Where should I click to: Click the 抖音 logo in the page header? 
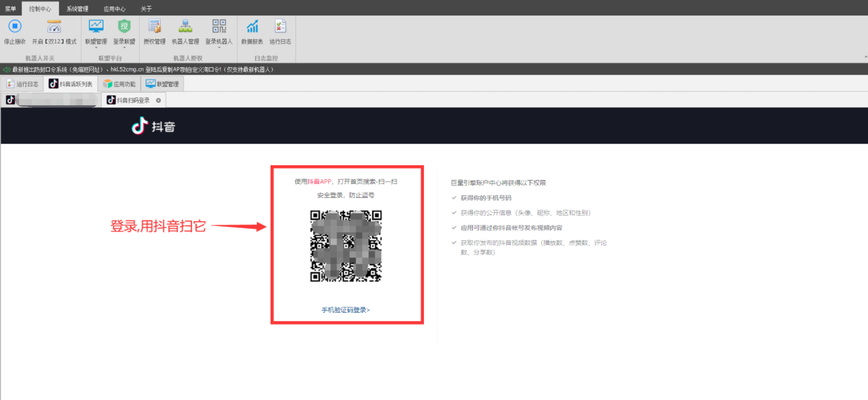[x=153, y=126]
